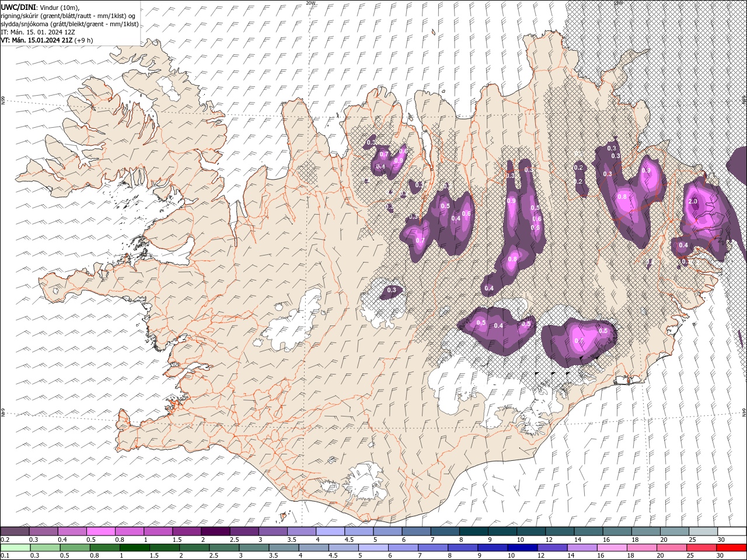Click the '2.0' snowfall value in the east
747x560 pixels.
pyautogui.click(x=693, y=201)
